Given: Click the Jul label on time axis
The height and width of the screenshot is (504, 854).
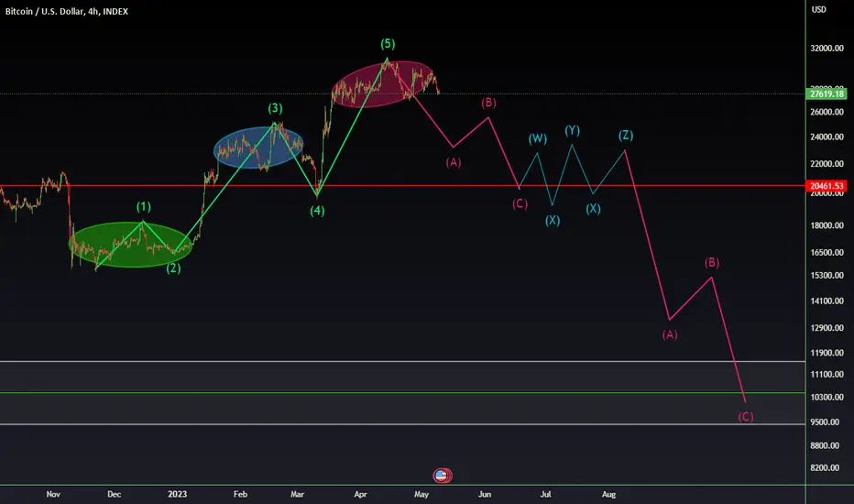Looking at the screenshot, I should (545, 495).
